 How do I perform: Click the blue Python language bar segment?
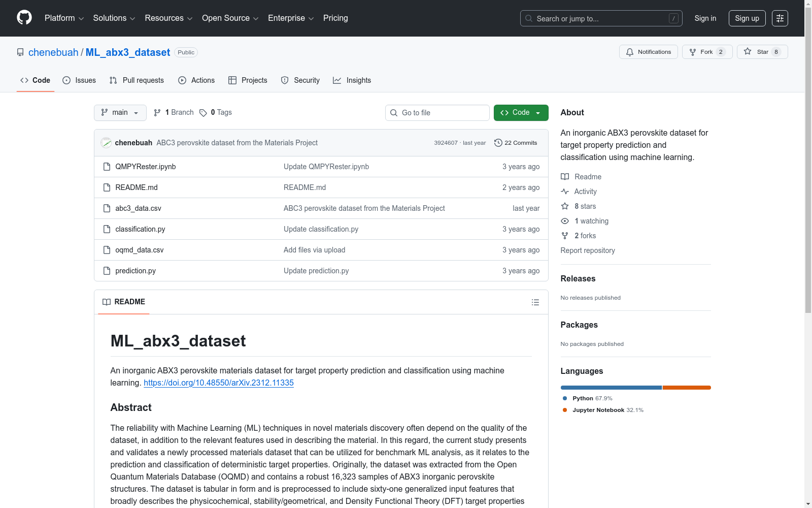tap(611, 388)
